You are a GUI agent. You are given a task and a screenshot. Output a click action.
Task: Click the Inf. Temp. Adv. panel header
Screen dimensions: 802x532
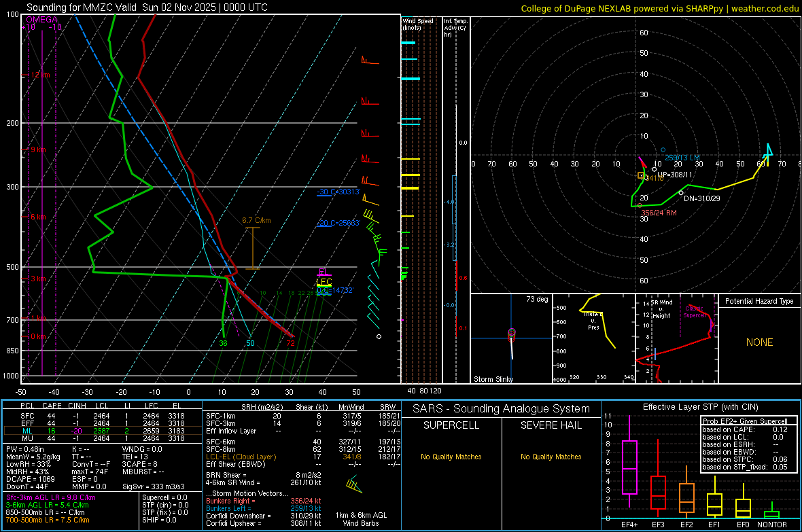pyautogui.click(x=455, y=28)
